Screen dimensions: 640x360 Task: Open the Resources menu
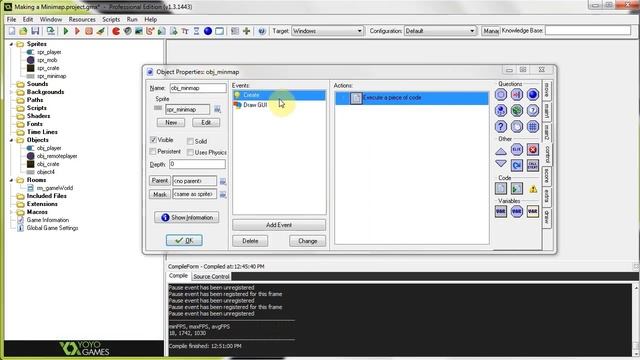click(x=82, y=19)
